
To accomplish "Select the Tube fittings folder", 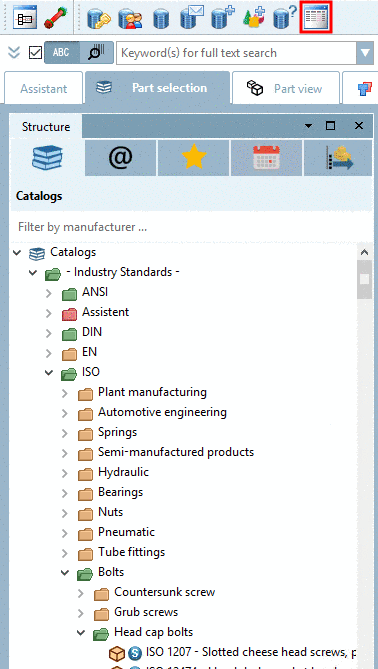I will point(131,552).
